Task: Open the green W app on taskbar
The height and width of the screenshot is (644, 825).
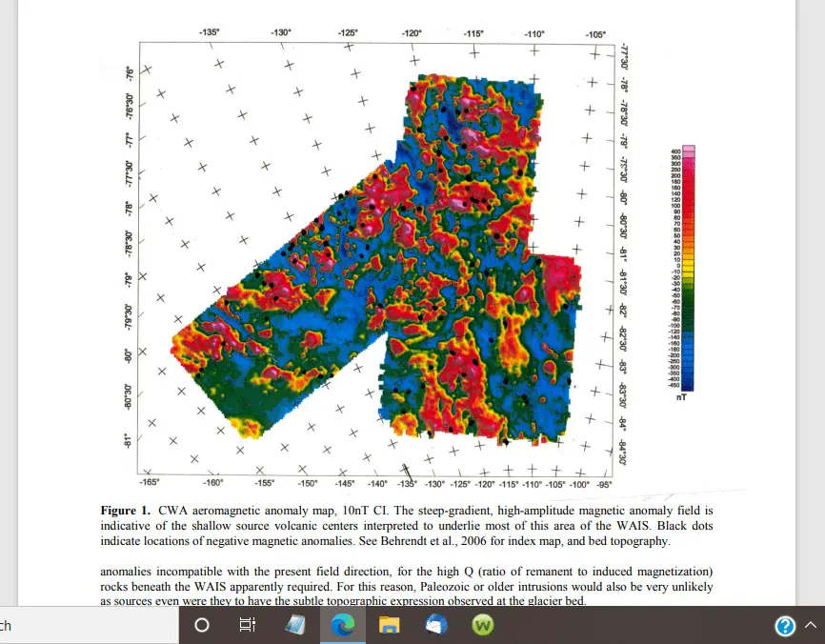Action: [x=482, y=625]
